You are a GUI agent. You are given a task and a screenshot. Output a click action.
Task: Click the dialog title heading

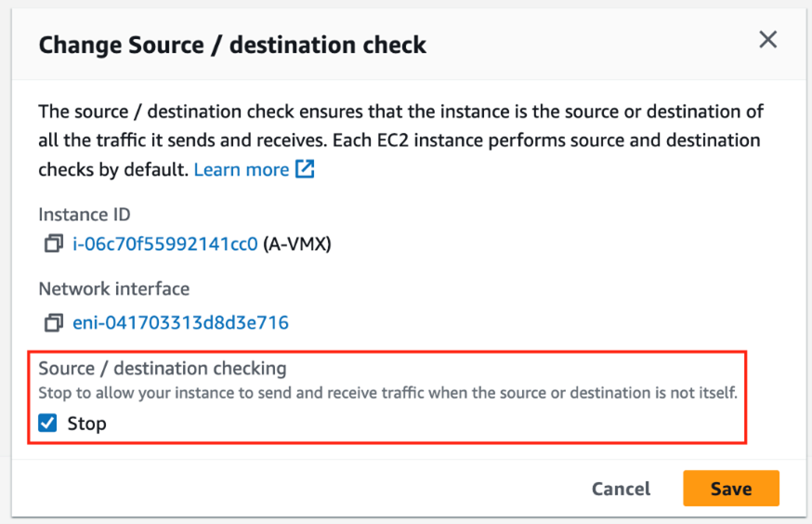[232, 45]
